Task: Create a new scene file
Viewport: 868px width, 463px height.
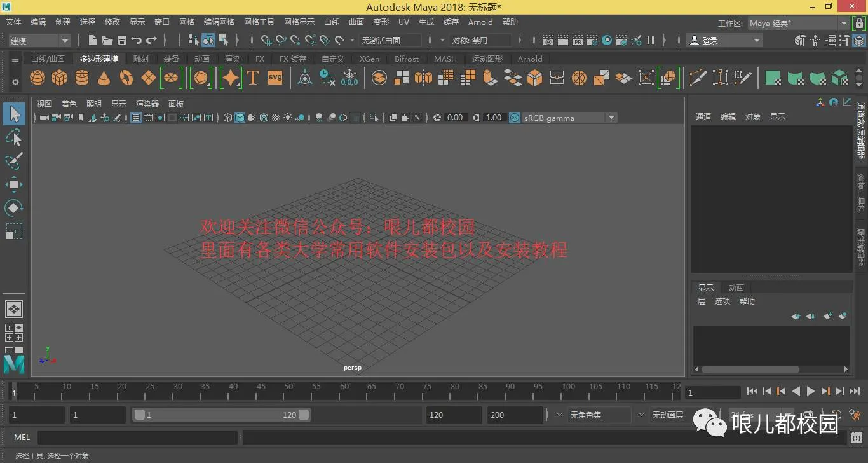Action: [x=93, y=40]
